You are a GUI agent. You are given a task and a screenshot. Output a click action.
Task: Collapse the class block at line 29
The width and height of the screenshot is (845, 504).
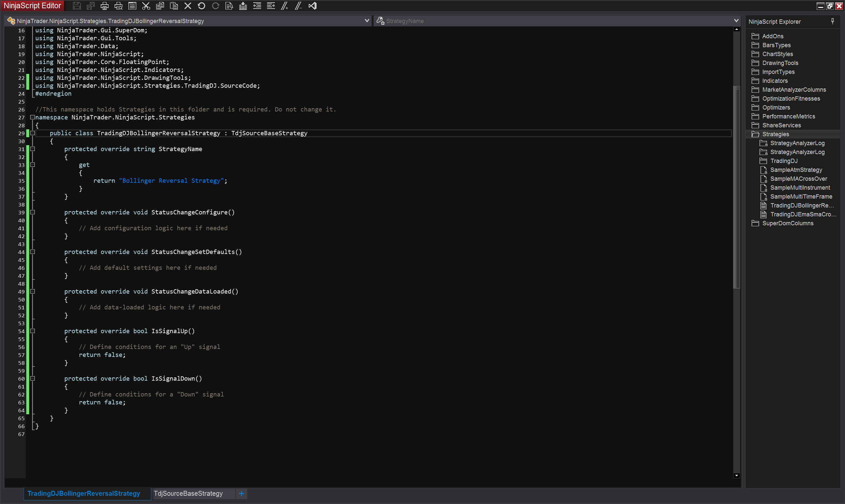coord(33,133)
